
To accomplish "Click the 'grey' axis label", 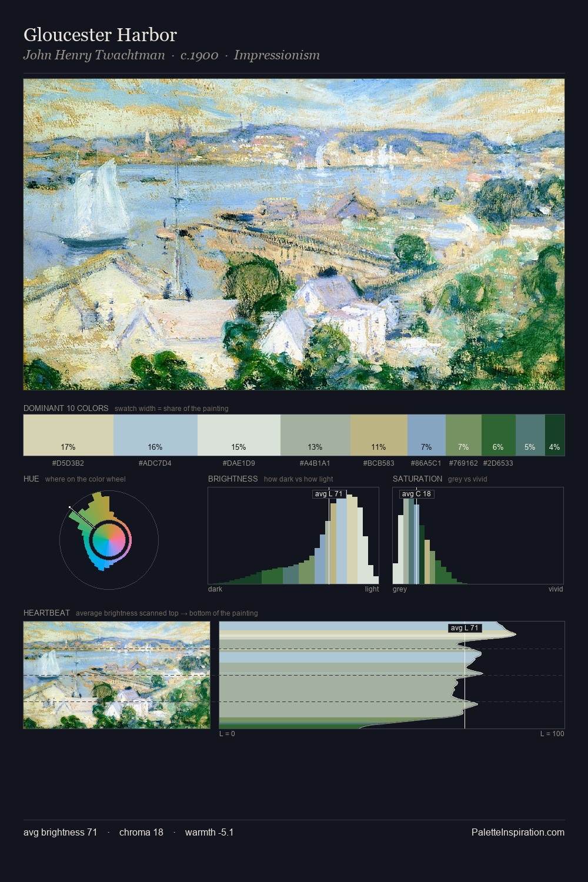I will 400,589.
